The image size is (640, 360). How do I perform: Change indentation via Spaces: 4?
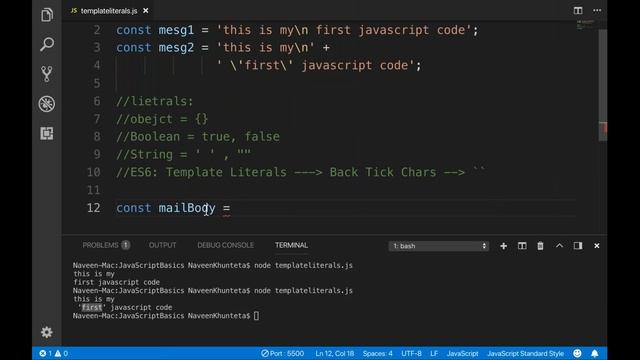pyautogui.click(x=378, y=353)
